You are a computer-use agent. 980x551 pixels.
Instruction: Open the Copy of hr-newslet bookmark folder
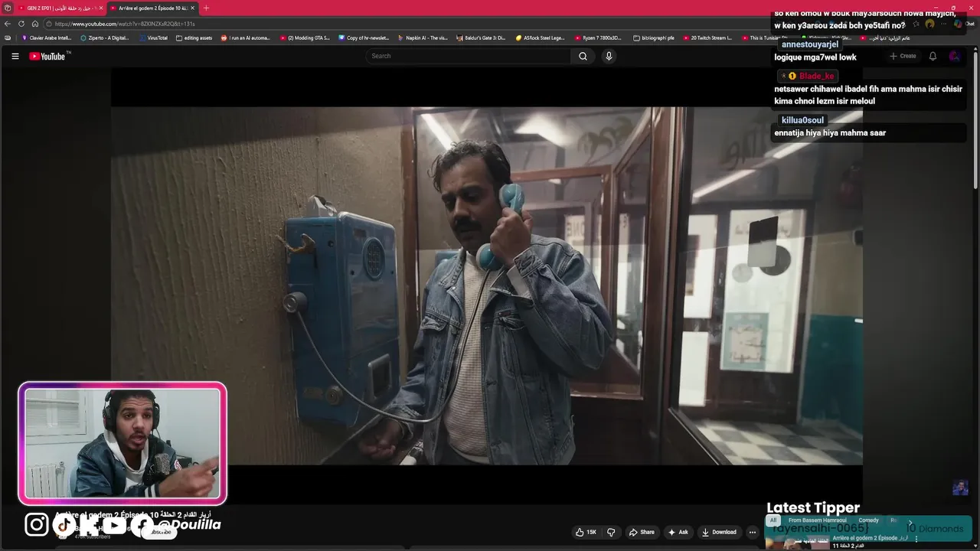click(x=364, y=37)
